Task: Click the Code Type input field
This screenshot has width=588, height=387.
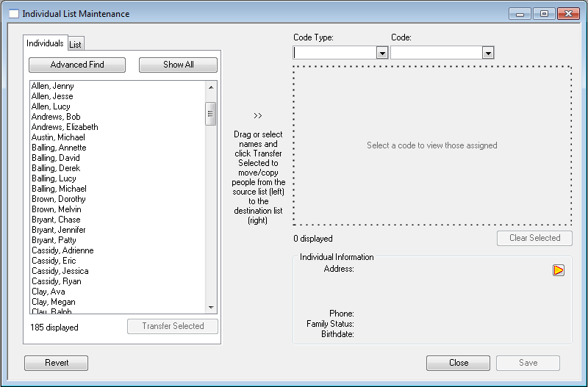Action: (x=334, y=53)
